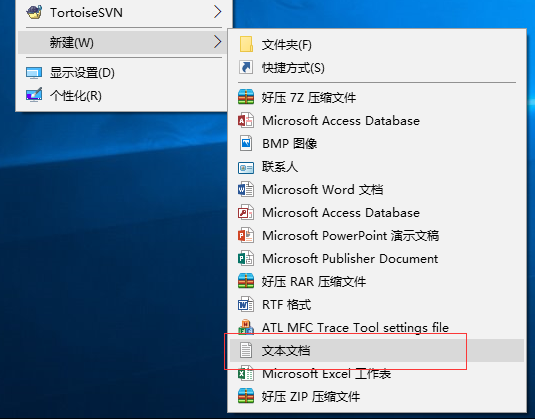
Task: Click the 好压 7Z archive icon
Action: pyautogui.click(x=246, y=97)
